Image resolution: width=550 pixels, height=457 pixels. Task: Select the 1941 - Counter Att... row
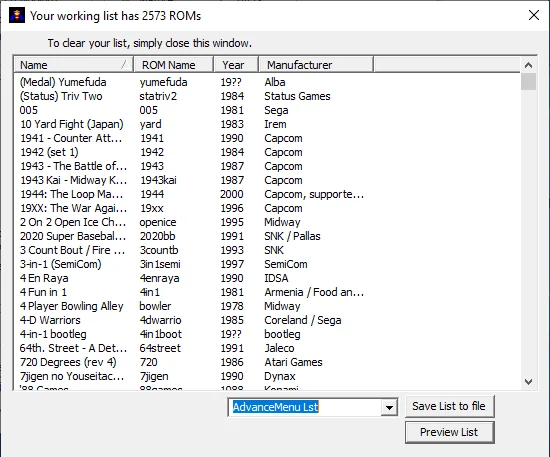tap(267, 138)
